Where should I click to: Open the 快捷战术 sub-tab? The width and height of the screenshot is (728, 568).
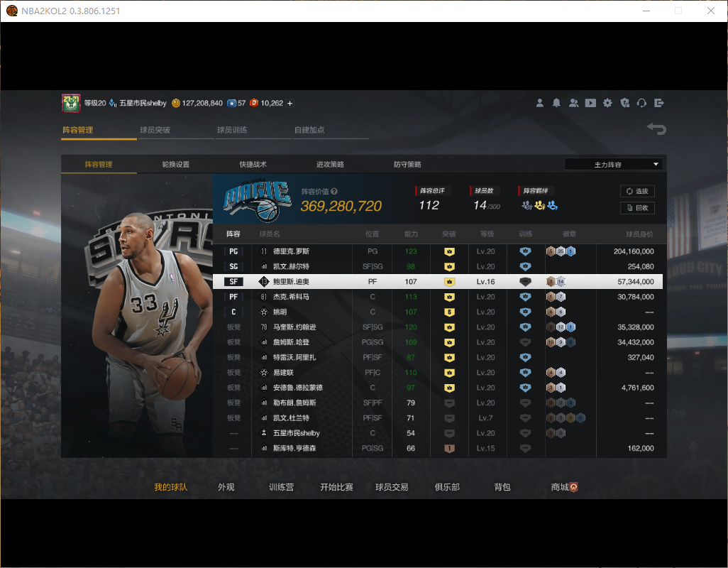[253, 165]
